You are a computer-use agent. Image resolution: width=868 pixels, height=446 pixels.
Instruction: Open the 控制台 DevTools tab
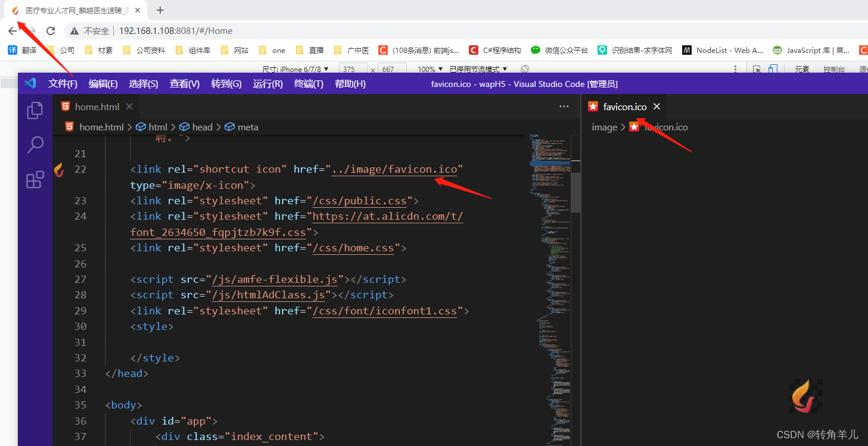coord(834,69)
